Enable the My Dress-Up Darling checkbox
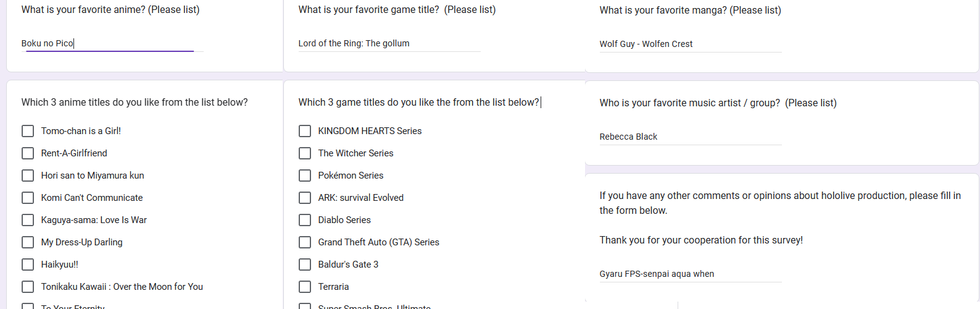Image resolution: width=980 pixels, height=309 pixels. [28, 242]
